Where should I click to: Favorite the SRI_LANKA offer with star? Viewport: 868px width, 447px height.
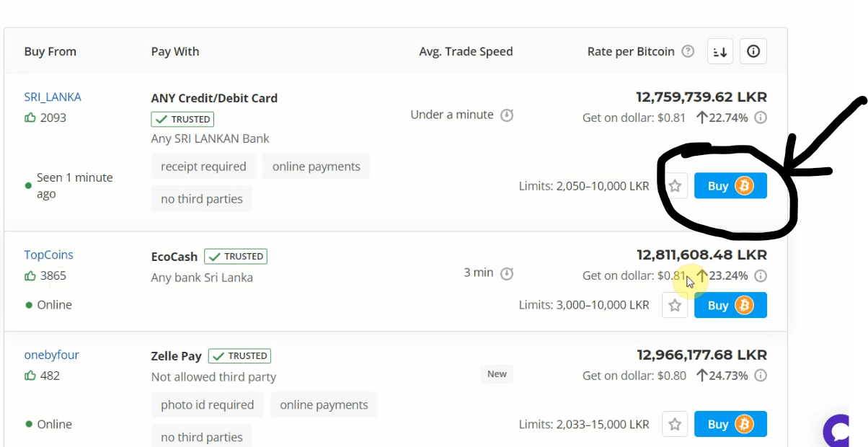pyautogui.click(x=675, y=186)
